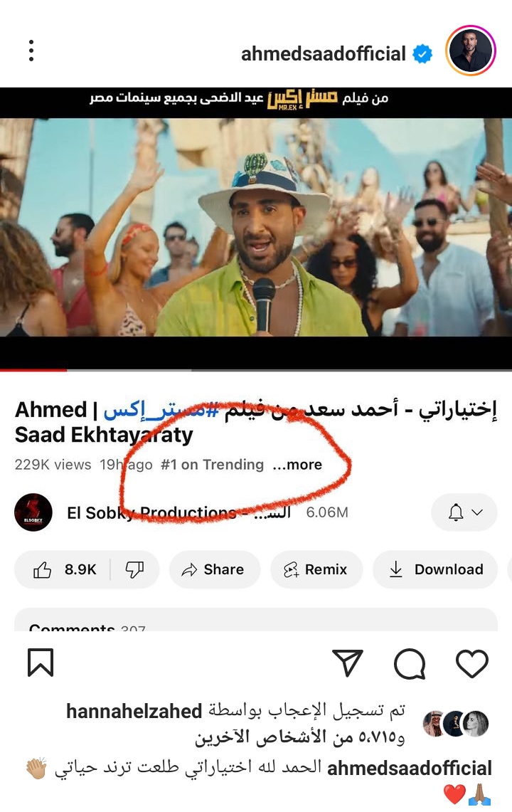
Task: Click El Sobky Productions channel avatar
Action: click(33, 512)
